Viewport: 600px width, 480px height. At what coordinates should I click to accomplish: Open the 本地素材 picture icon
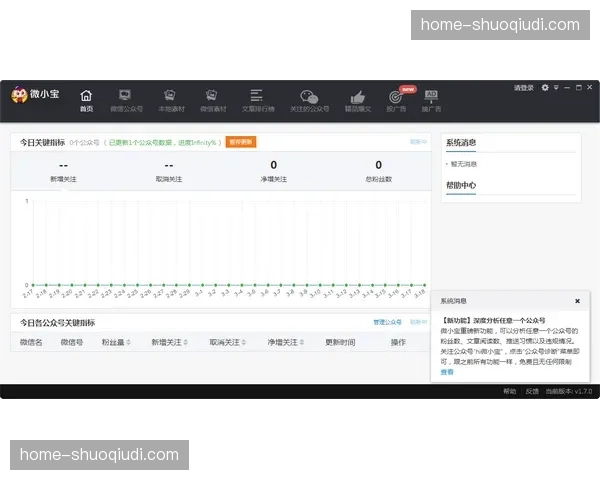(170, 95)
